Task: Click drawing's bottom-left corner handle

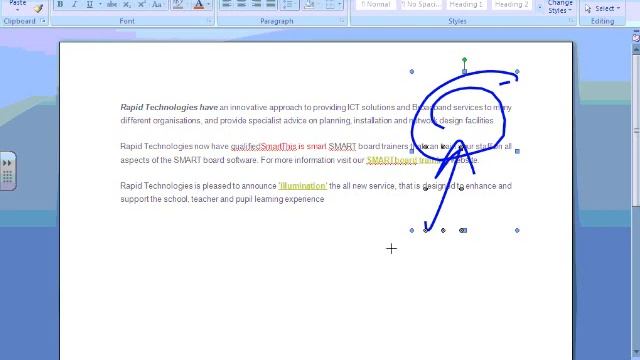Action: tap(411, 230)
